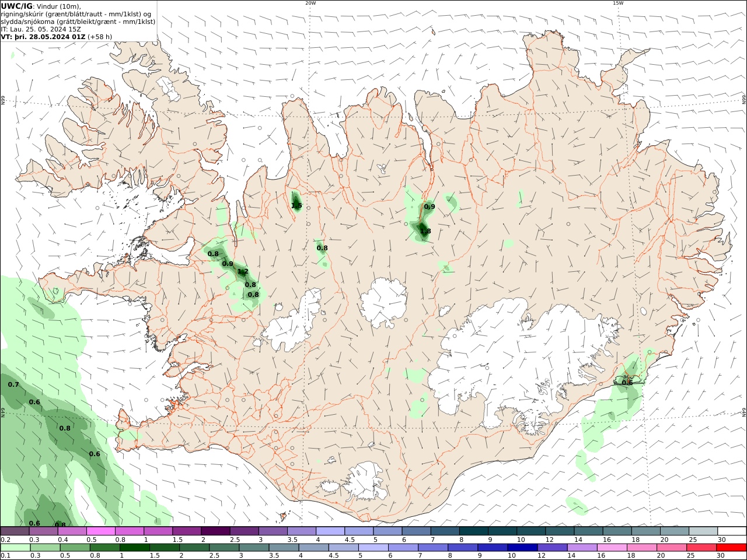Image resolution: width=747 pixels, height=560 pixels.
Task: Click the pale pink legend swatch labeled 16
Action: point(612,548)
